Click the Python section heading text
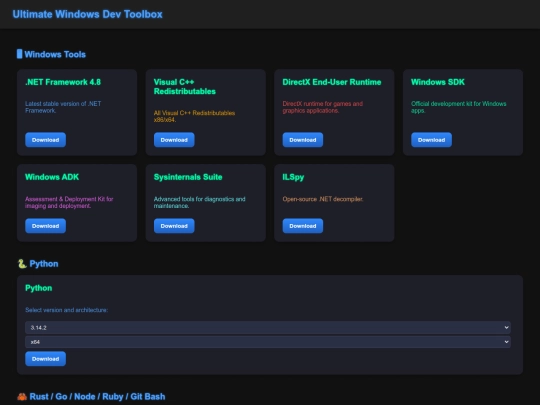The image size is (540, 405). (44, 264)
